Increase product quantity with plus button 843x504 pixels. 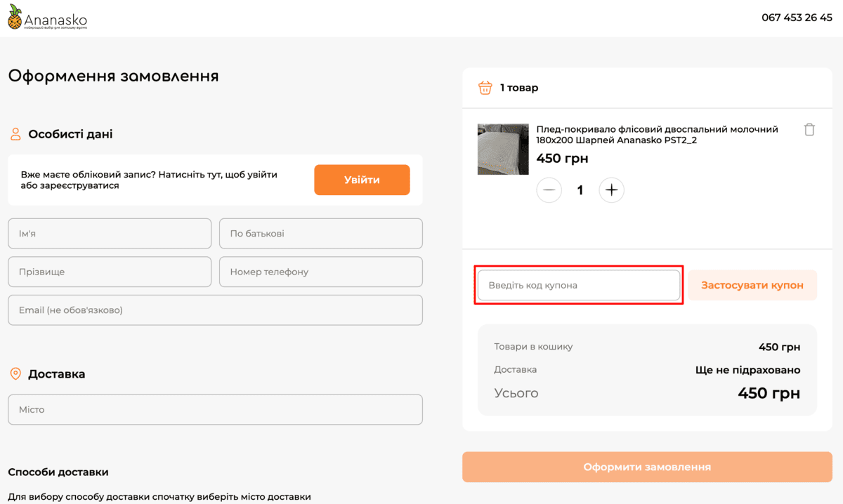tap(611, 190)
